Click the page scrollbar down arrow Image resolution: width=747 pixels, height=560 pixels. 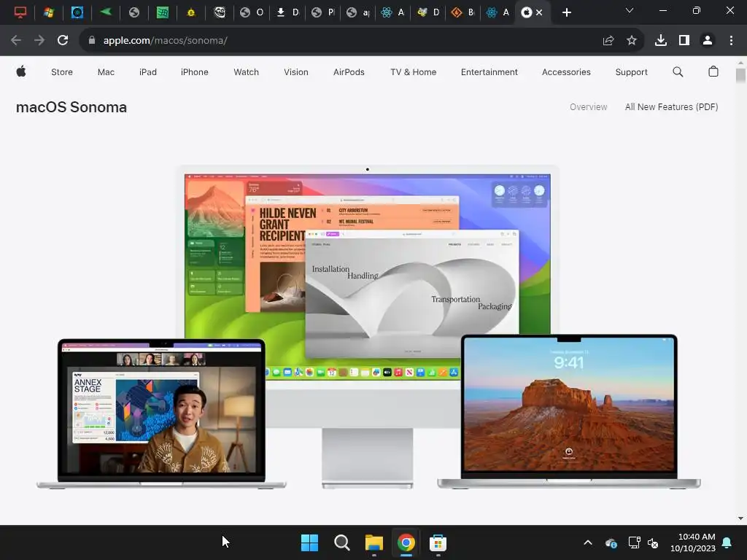[740, 518]
